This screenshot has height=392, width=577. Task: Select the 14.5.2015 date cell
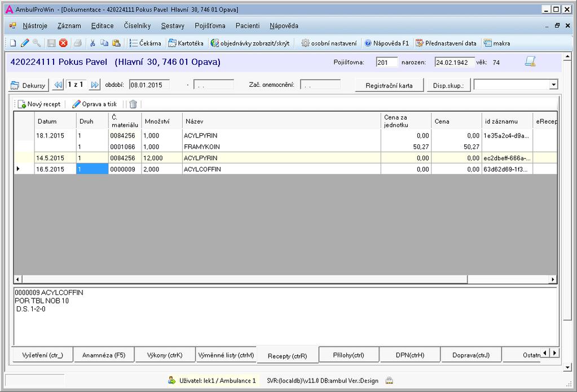click(x=55, y=158)
